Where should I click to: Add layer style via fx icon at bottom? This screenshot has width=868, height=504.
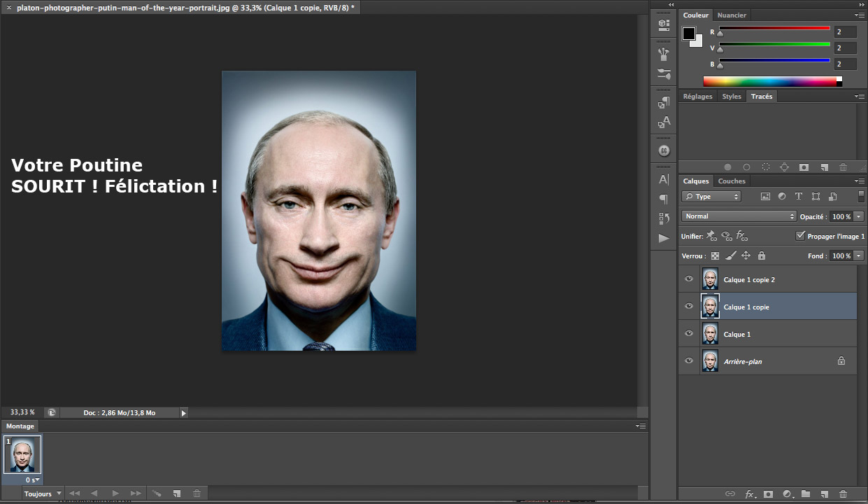(749, 494)
